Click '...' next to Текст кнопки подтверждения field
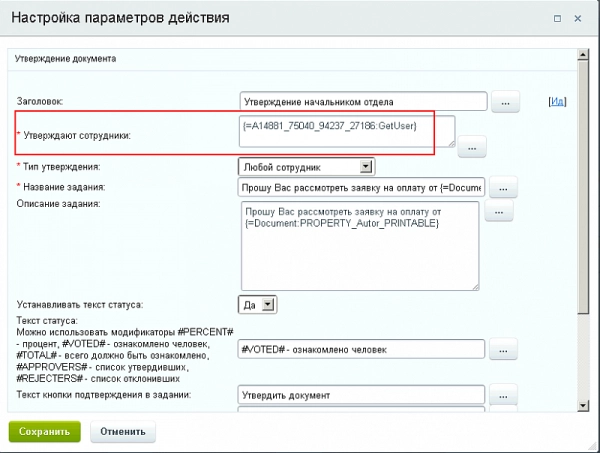600x453 pixels. [x=505, y=396]
